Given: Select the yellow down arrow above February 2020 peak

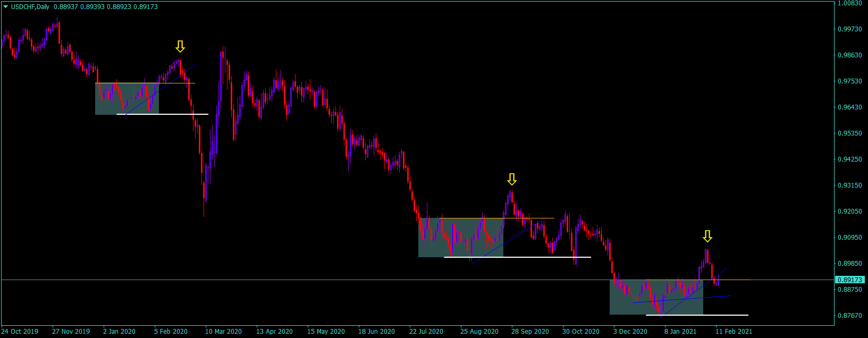Looking at the screenshot, I should (x=180, y=46).
